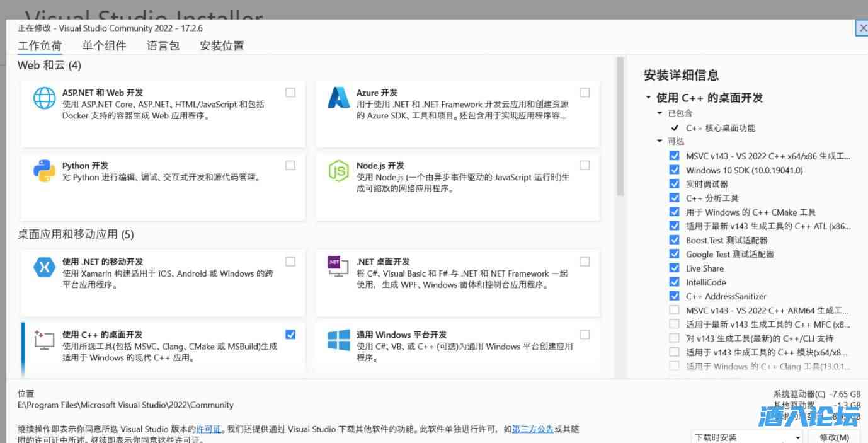Collapse the 使用 C++ 的桌面开发 details section
868x443 pixels.
pos(648,98)
